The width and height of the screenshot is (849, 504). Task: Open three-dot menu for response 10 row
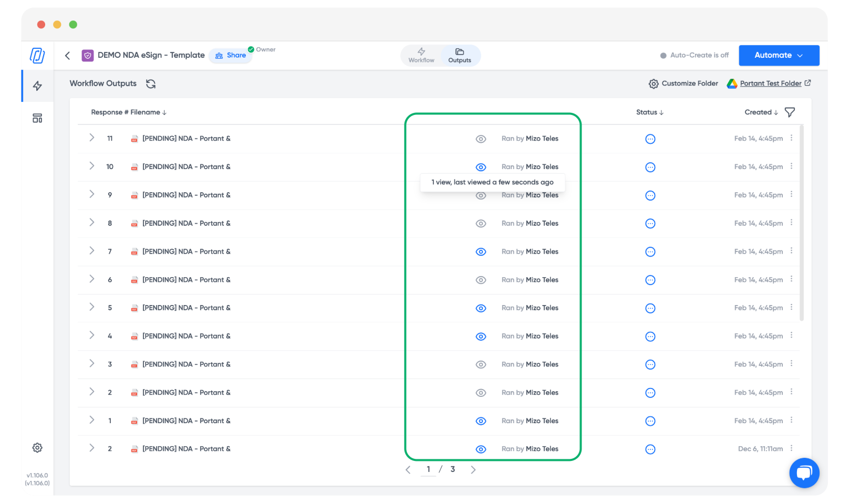click(x=791, y=166)
